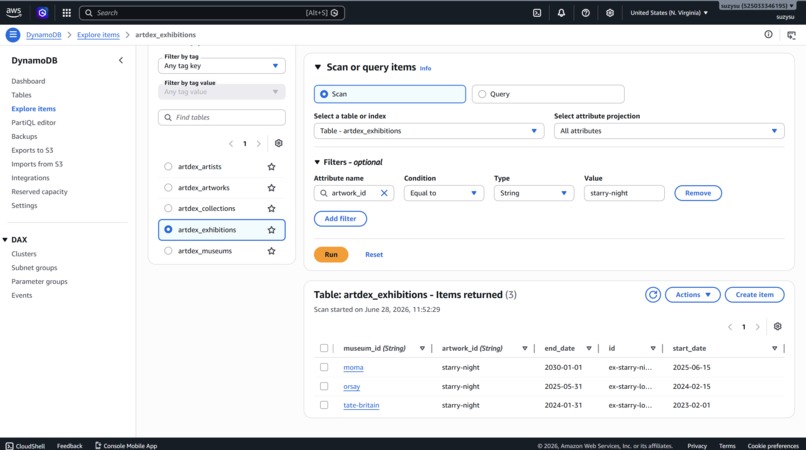This screenshot has width=806, height=450.
Task: Select the Scan radio option
Action: coord(324,94)
